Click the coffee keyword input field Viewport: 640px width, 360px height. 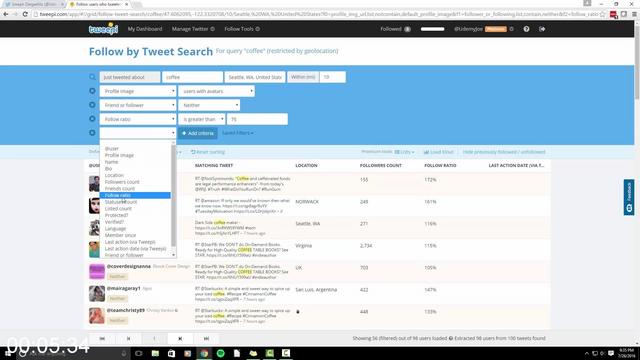193,77
